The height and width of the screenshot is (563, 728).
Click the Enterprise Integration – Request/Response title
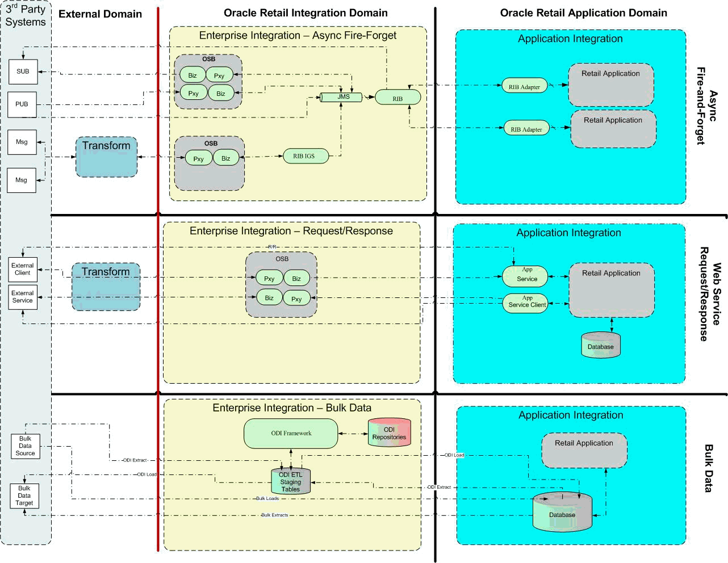click(x=291, y=231)
